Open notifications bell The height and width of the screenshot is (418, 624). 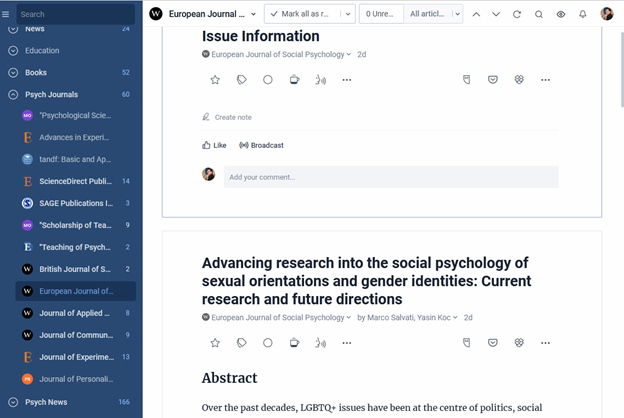click(583, 14)
